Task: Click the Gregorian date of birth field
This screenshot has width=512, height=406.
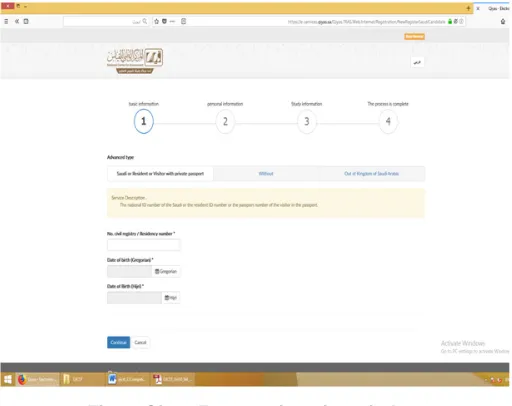Action: [129, 271]
